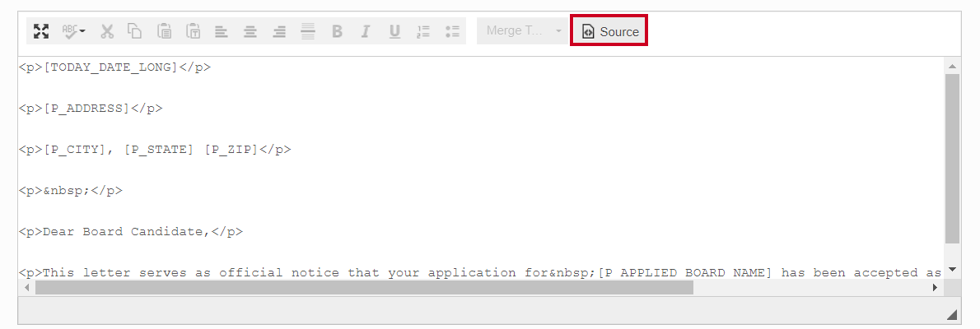
Task: Click the horizontal scrollbar thumb
Action: tap(364, 287)
